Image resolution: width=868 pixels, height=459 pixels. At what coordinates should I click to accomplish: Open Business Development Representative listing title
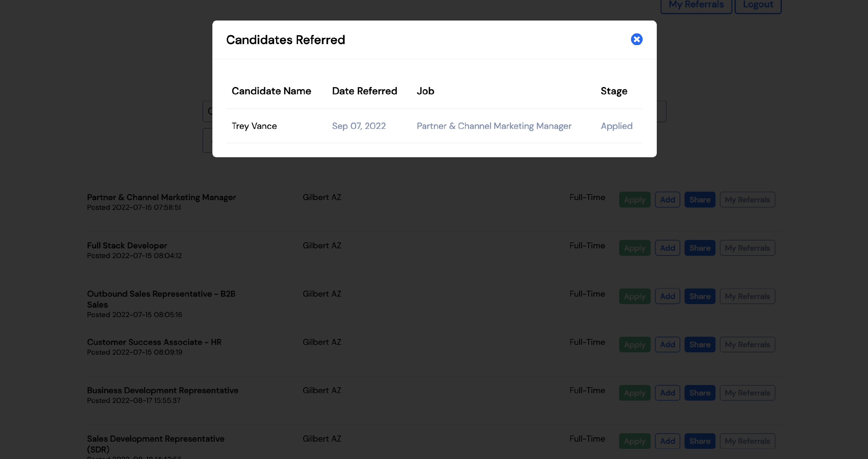click(162, 390)
